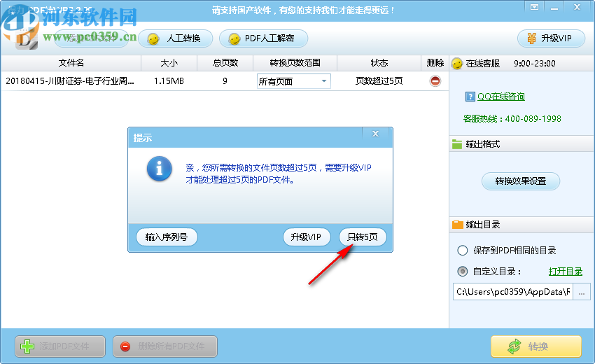Click the question mark icon beside QQ在线咨询
This screenshot has height=364, width=595.
point(470,97)
